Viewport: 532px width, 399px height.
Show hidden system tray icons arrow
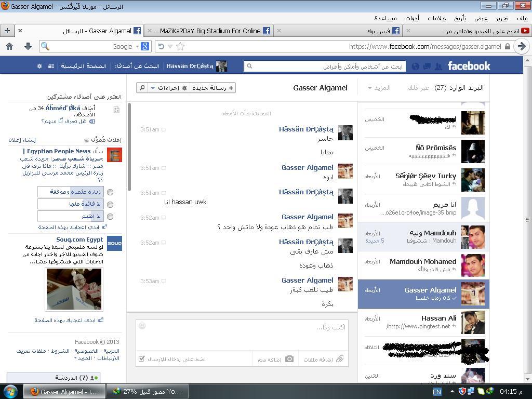point(453,392)
